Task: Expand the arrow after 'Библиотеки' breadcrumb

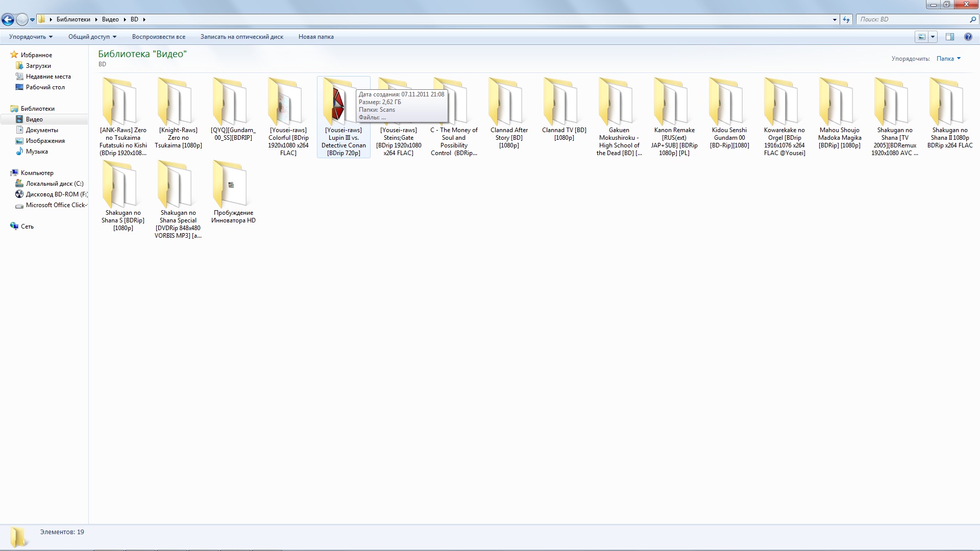Action: point(96,19)
